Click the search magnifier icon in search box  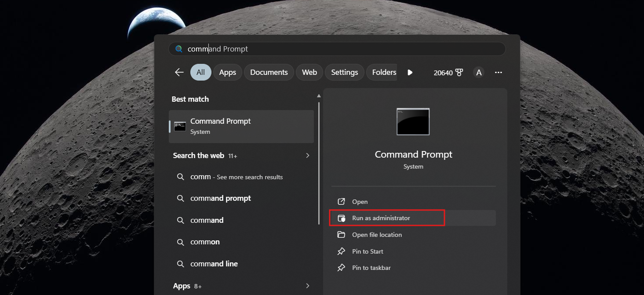click(178, 49)
